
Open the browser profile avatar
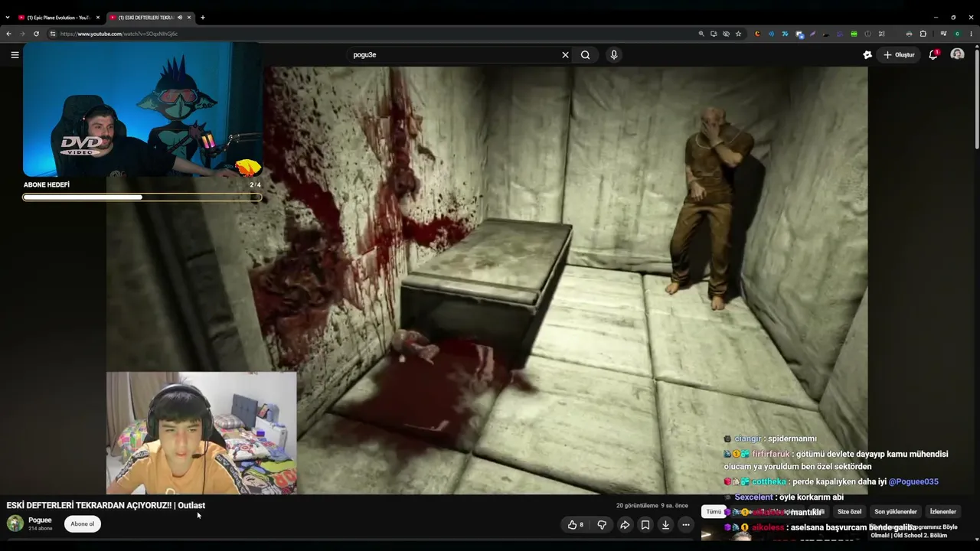(957, 34)
